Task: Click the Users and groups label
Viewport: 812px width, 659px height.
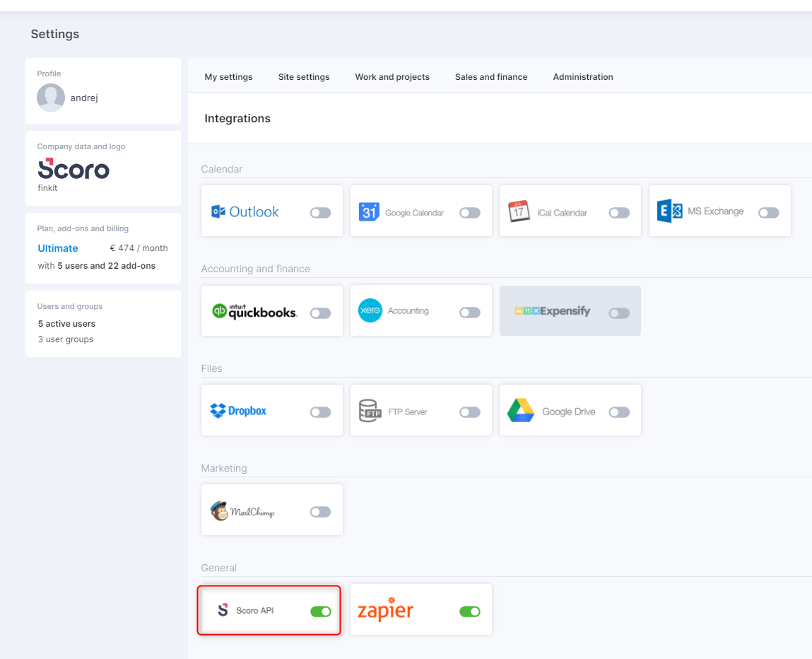Action: (x=70, y=306)
